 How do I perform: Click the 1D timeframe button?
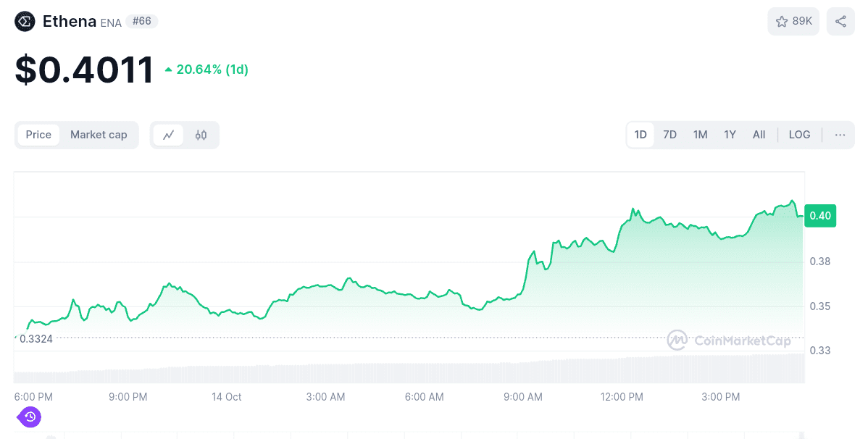pos(640,134)
